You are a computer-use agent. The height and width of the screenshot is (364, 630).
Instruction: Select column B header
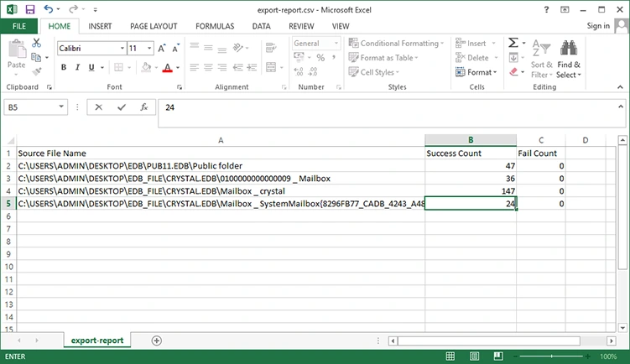tap(471, 140)
